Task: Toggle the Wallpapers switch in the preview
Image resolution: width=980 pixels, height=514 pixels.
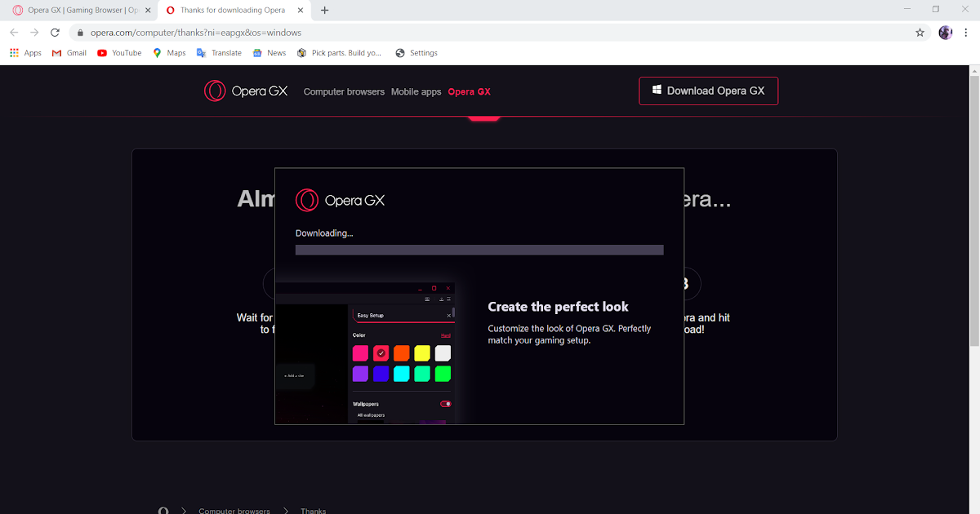Action: 446,404
